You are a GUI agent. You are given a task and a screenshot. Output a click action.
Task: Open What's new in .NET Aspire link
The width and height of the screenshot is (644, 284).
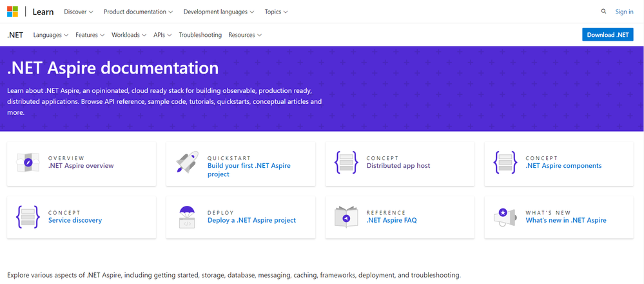tap(566, 220)
